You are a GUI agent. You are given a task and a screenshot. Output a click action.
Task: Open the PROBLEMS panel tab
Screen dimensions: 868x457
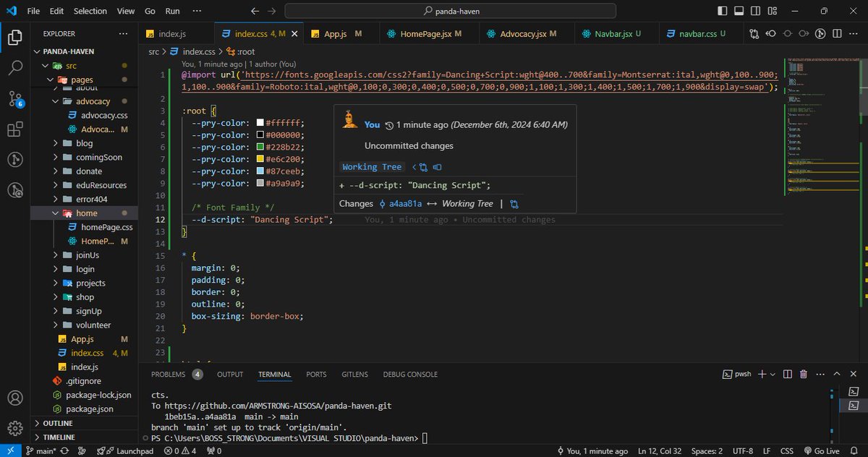(176, 375)
